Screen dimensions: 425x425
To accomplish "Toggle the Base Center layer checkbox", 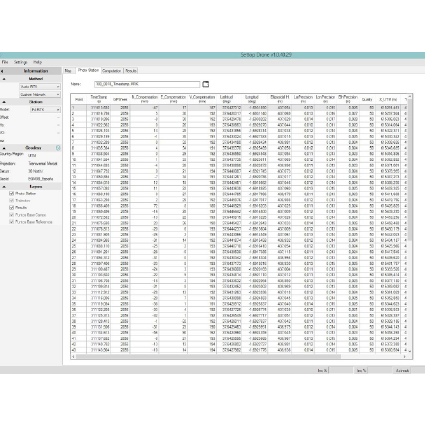I will 12,215.
